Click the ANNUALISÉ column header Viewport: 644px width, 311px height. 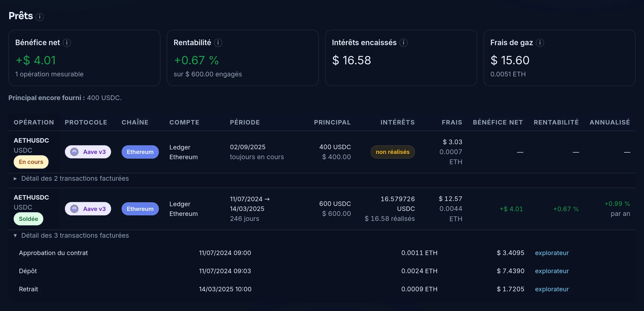610,122
